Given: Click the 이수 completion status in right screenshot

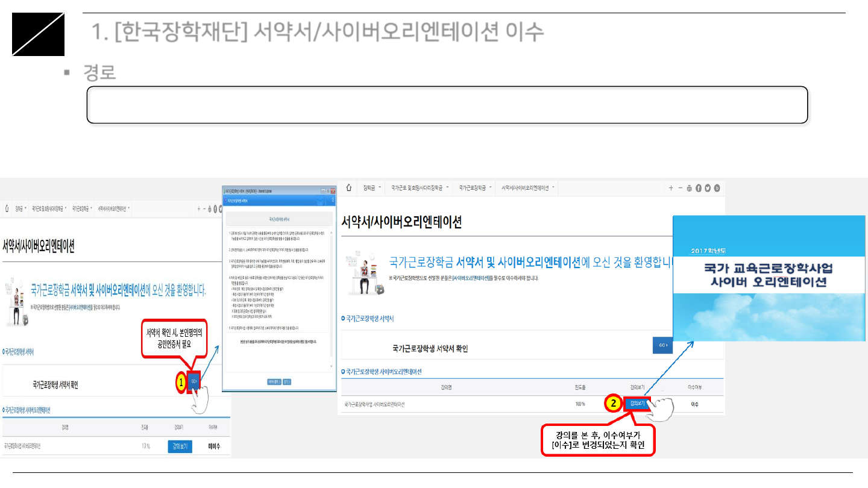Looking at the screenshot, I should pos(694,404).
